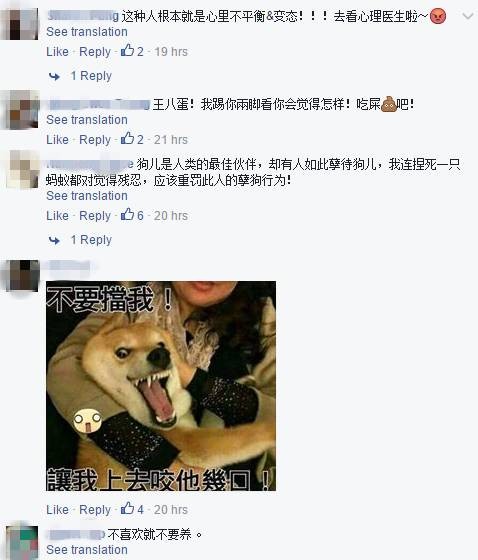Click the reply arrow icon under 20 hrs dog comment

(x=54, y=240)
